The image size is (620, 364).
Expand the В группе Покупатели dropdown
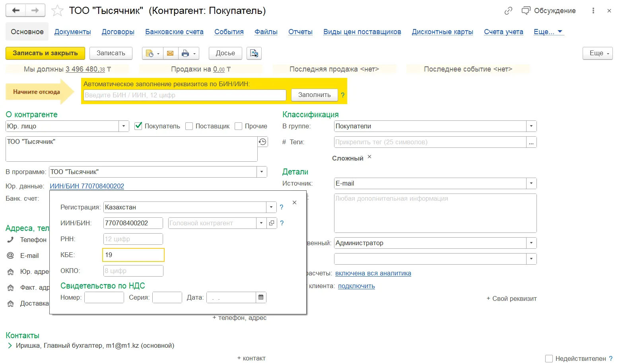click(x=531, y=126)
